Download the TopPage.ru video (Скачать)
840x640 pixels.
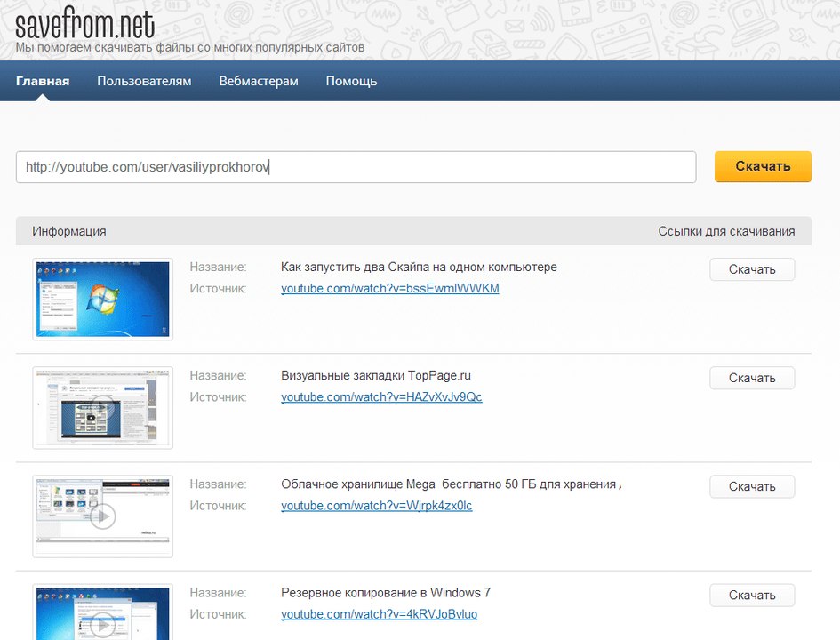tap(752, 378)
